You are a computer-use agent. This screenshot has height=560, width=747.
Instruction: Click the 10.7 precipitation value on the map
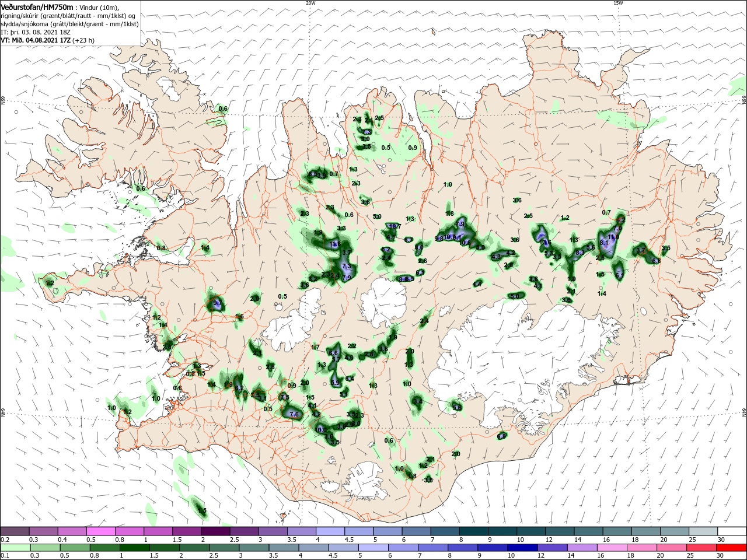395,226
